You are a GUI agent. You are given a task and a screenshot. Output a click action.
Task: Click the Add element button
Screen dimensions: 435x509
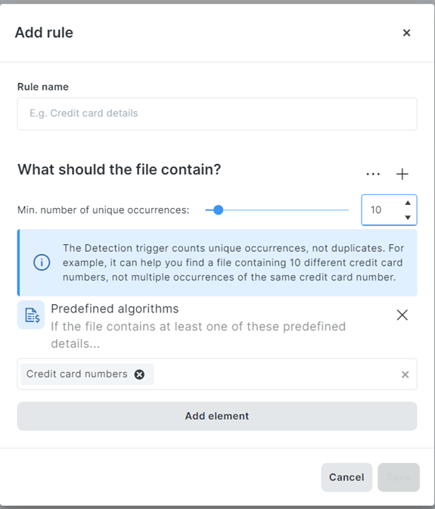(217, 416)
